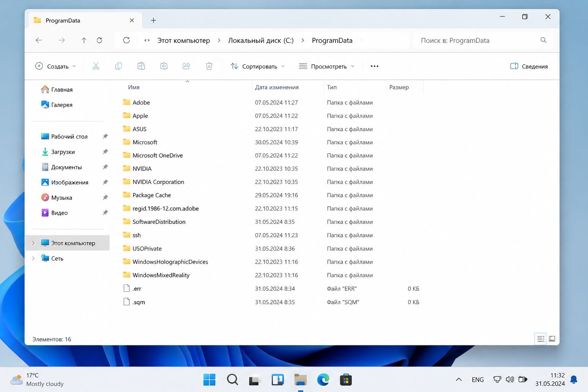The image size is (588, 392).
Task: Open the weather widget
Action: (x=37, y=379)
